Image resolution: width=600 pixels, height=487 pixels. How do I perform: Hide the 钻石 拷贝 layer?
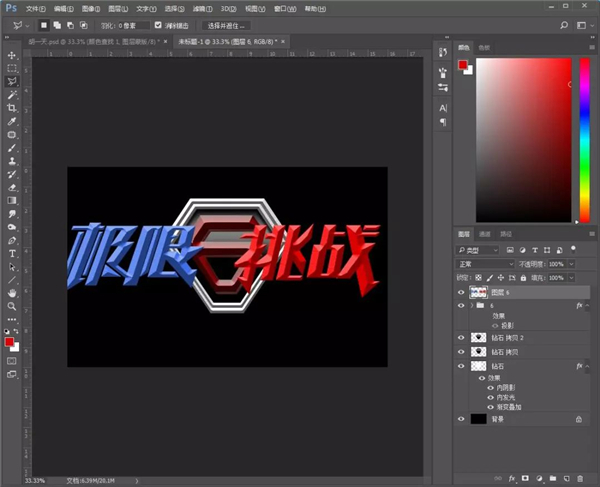[x=461, y=352]
